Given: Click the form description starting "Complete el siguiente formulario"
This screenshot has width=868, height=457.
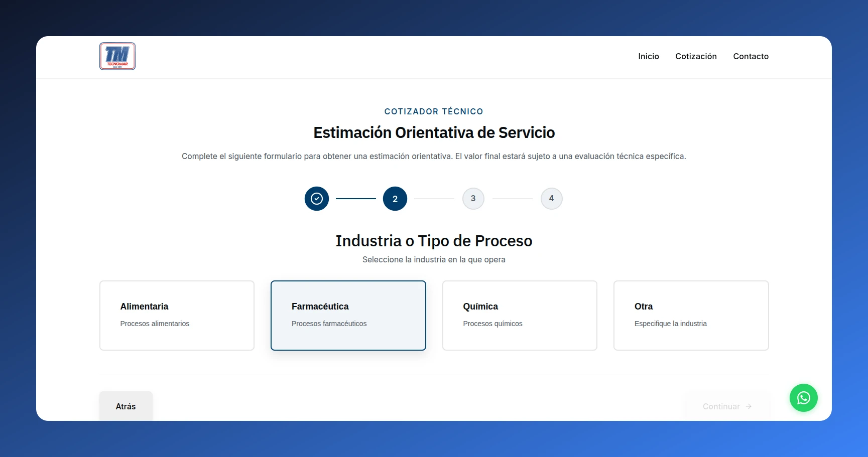Looking at the screenshot, I should pyautogui.click(x=434, y=156).
